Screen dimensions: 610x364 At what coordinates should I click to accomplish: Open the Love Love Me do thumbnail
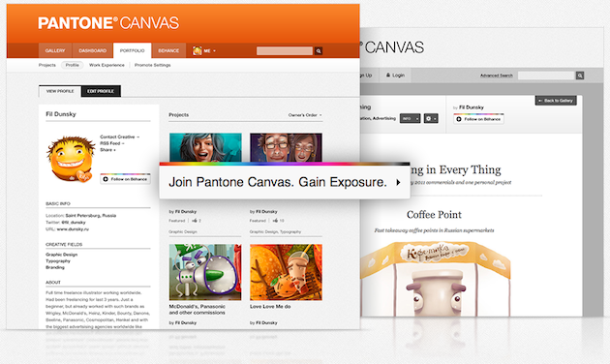point(286,272)
